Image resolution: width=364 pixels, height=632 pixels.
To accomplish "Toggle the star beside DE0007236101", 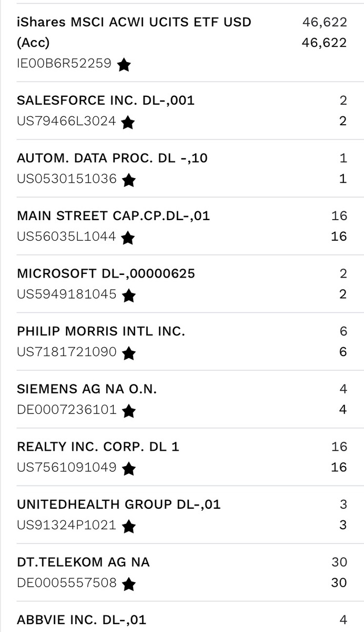I will (x=129, y=411).
